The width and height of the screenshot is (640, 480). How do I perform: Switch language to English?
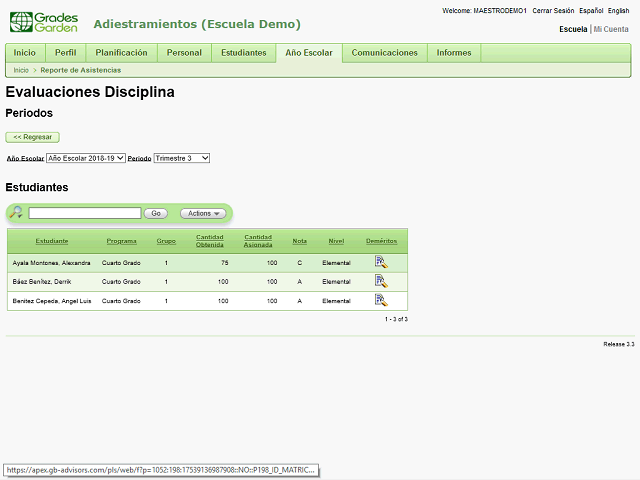[x=618, y=11]
